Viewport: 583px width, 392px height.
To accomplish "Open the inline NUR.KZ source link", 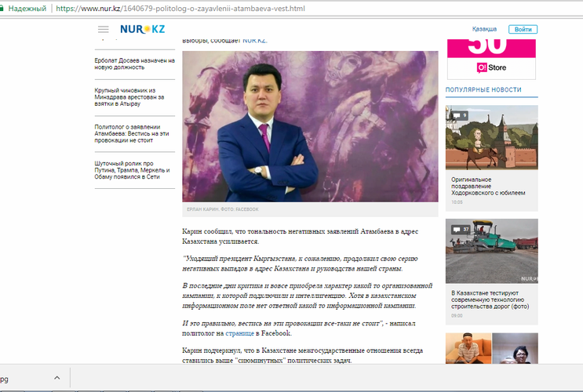I will [x=254, y=40].
